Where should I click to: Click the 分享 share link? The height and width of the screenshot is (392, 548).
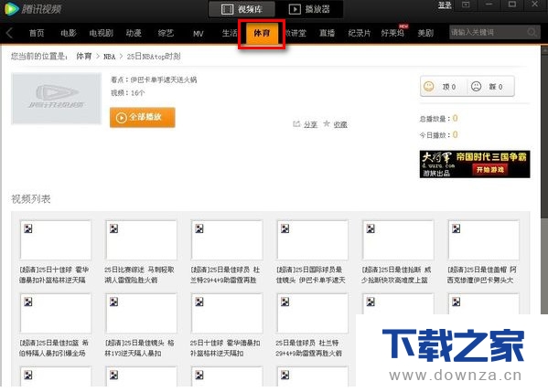coord(310,124)
